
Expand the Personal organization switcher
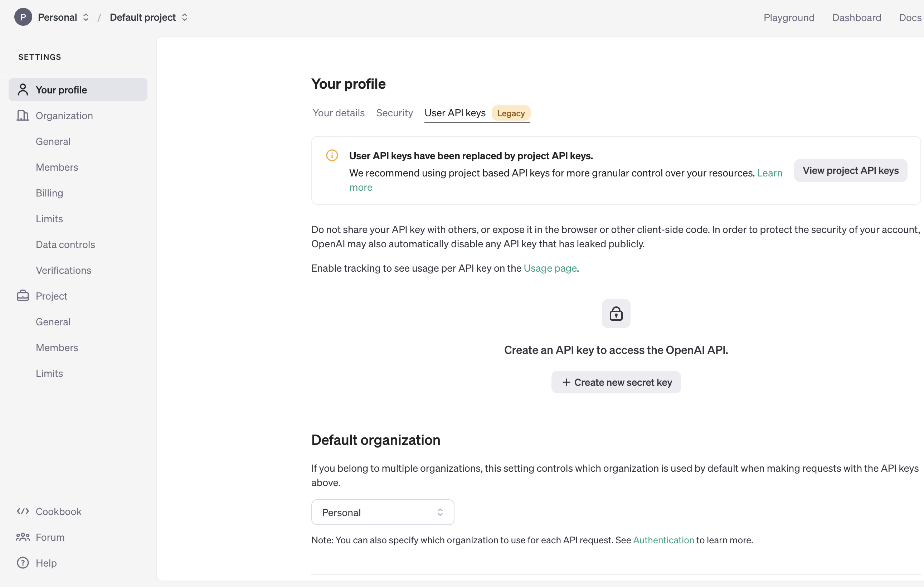[x=63, y=17]
